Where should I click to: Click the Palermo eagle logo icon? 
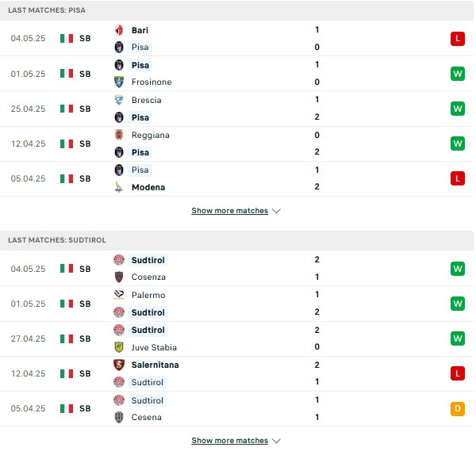[x=119, y=295]
